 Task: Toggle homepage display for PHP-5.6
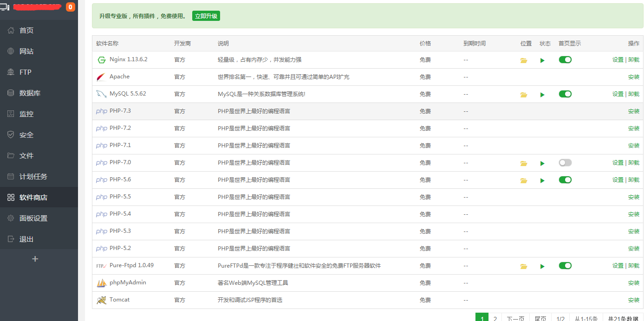click(x=565, y=180)
